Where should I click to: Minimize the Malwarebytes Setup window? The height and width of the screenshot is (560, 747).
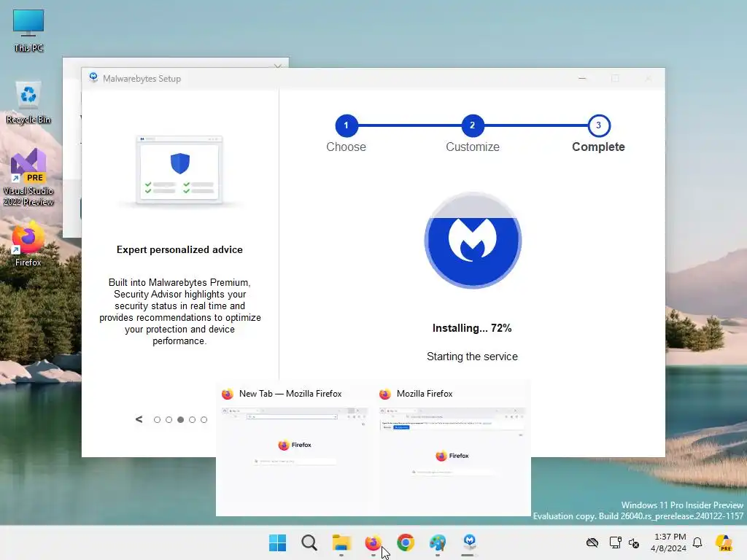(582, 78)
